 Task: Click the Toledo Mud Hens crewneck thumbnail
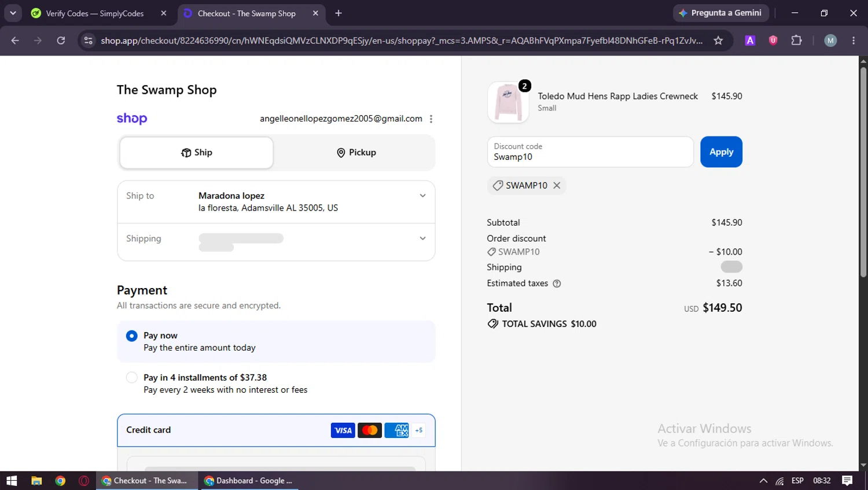tap(508, 102)
